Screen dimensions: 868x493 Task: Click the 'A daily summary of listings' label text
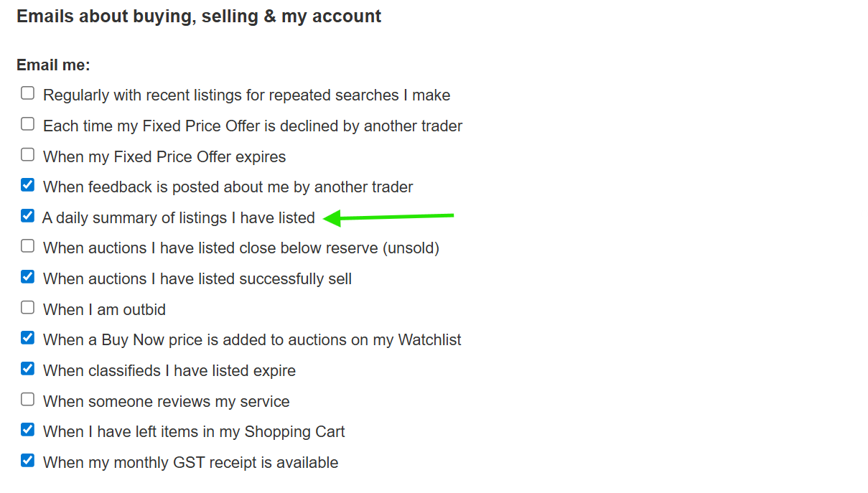(178, 218)
